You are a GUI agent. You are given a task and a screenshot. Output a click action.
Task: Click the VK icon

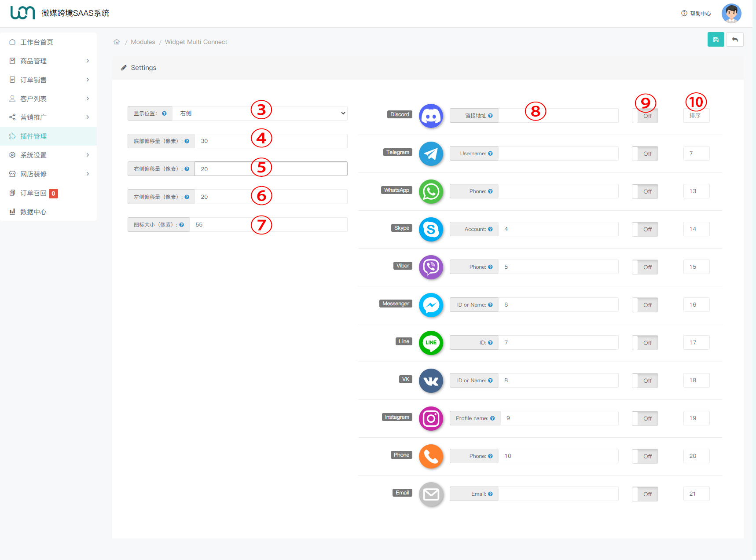[x=431, y=381]
